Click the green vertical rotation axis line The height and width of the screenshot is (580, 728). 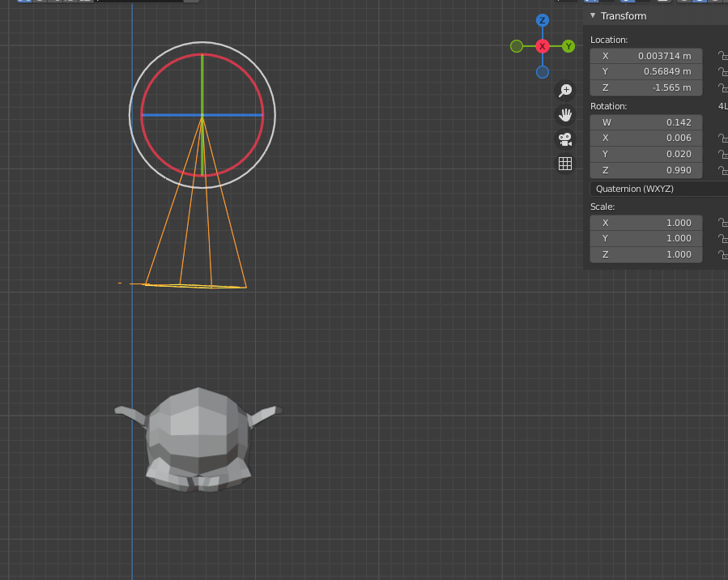click(202, 83)
